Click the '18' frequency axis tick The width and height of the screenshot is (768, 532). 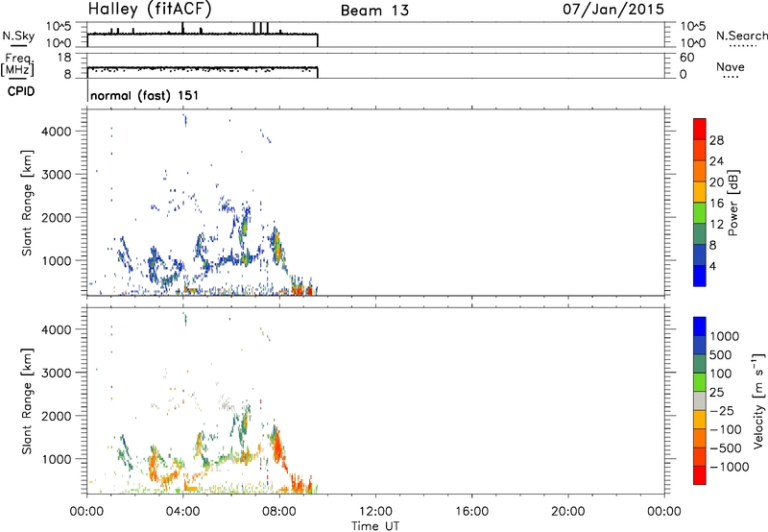tap(64, 58)
